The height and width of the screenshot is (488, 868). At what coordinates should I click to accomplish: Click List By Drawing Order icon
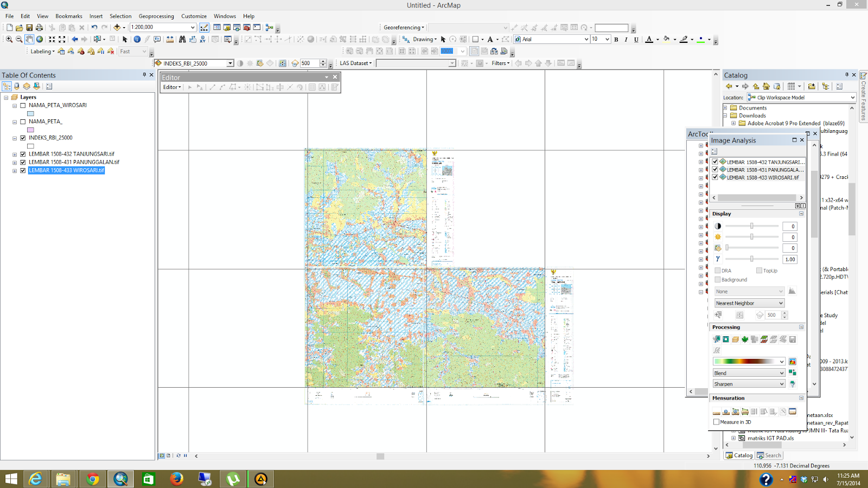click(7, 86)
